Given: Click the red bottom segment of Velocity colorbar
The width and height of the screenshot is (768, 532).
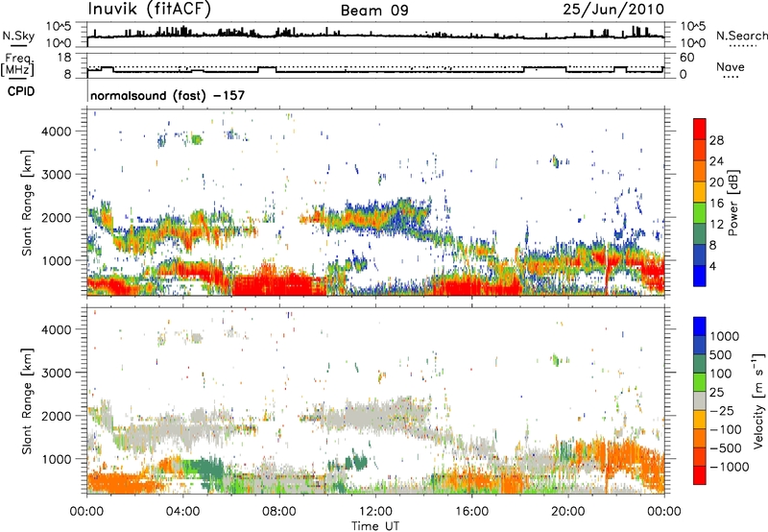Looking at the screenshot, I should tap(700, 475).
